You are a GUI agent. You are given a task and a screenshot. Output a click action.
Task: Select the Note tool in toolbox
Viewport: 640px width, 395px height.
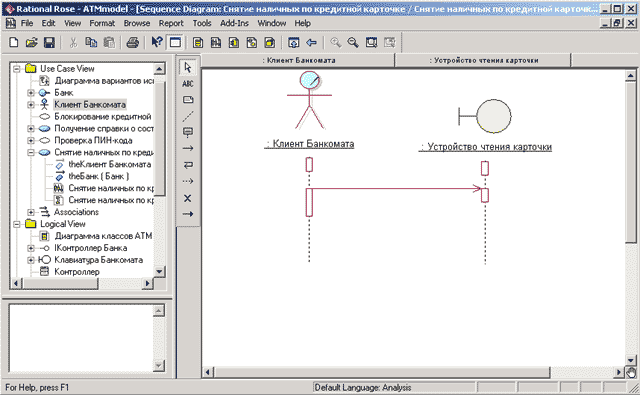(x=188, y=100)
